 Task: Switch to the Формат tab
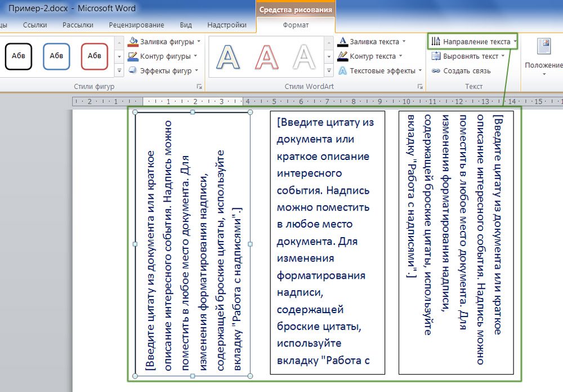click(296, 25)
